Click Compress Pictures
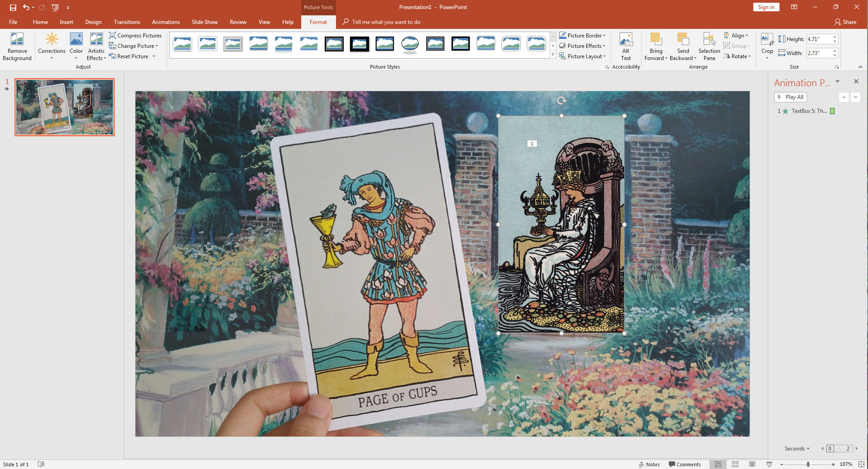Image resolution: width=868 pixels, height=469 pixels. pyautogui.click(x=135, y=36)
